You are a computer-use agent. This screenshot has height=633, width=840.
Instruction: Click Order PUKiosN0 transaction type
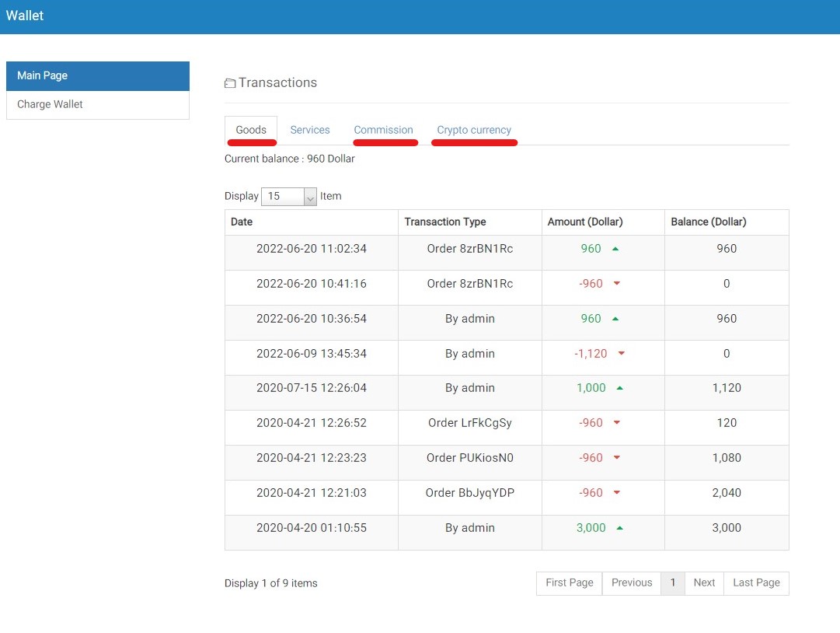click(470, 458)
